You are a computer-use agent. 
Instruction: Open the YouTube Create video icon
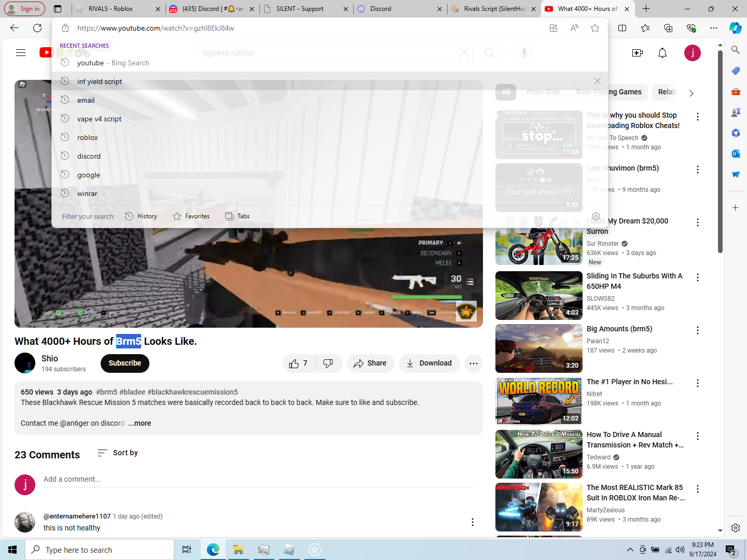638,53
